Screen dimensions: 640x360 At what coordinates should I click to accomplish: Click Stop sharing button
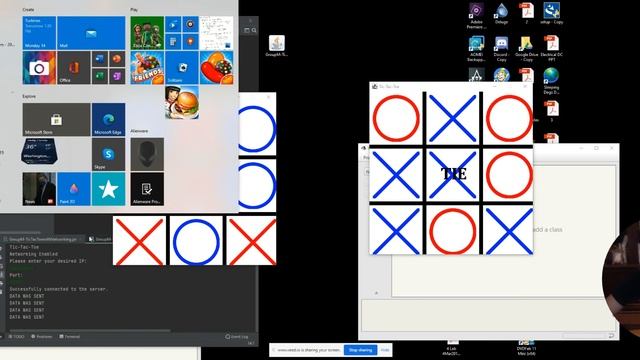pyautogui.click(x=360, y=350)
